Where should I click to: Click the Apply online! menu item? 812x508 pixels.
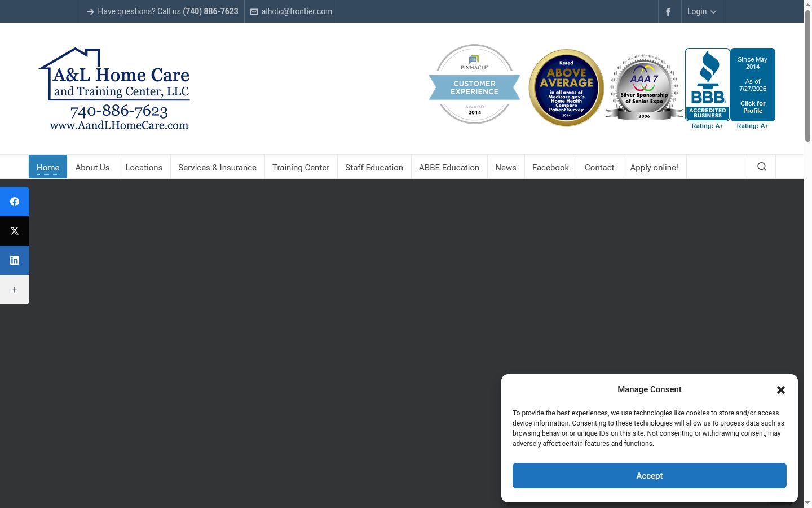click(654, 167)
